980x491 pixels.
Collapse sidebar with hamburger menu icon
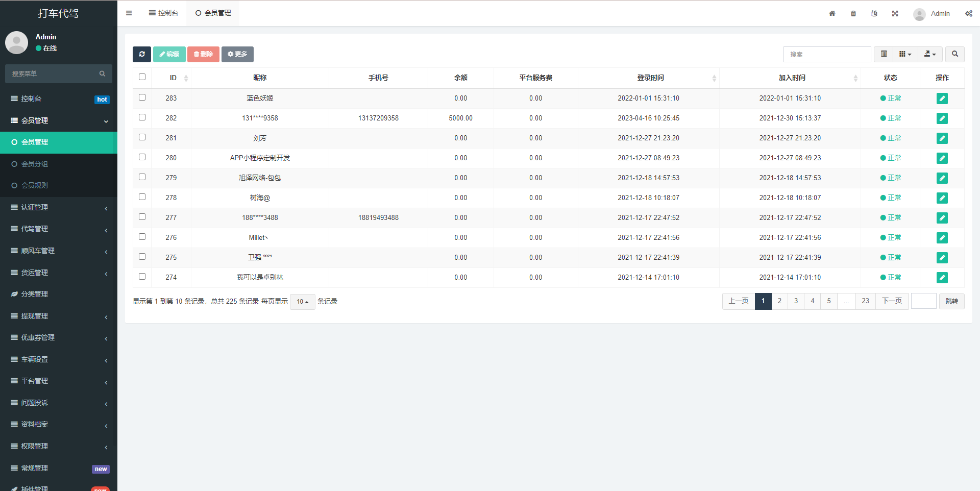tap(129, 13)
